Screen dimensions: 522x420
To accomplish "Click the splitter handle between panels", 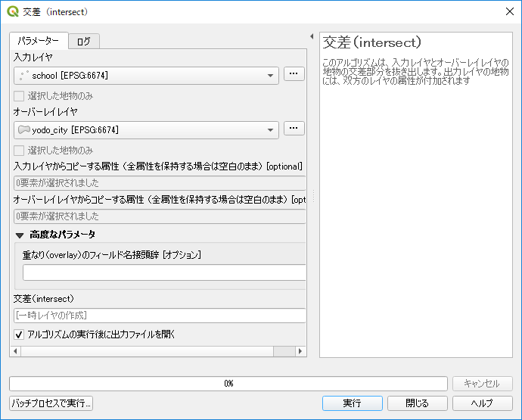I will 313,197.
